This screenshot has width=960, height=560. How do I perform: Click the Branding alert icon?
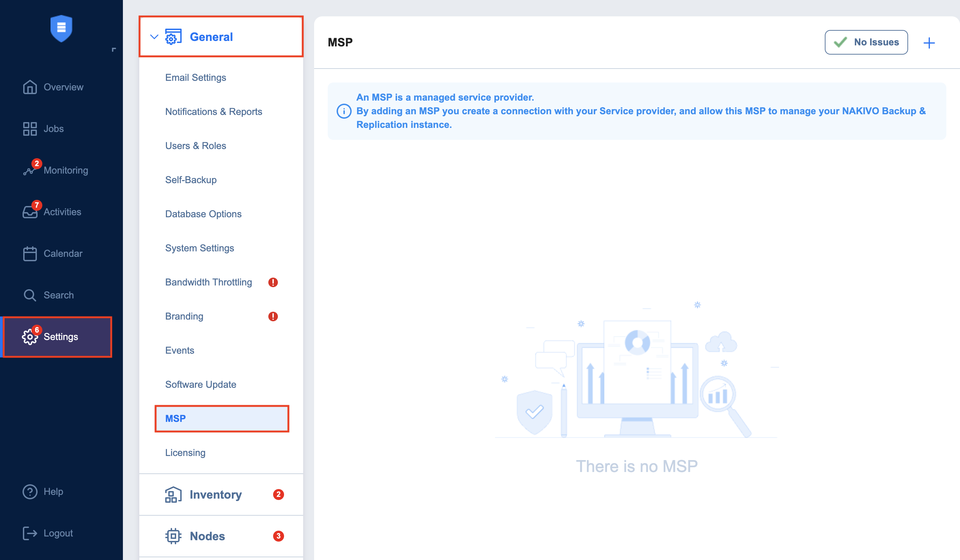pos(273,316)
